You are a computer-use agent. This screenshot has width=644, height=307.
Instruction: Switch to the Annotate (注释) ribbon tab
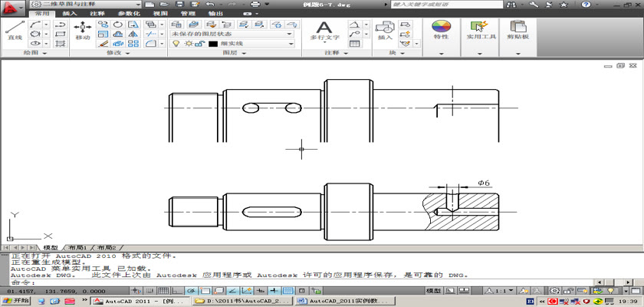click(x=97, y=13)
